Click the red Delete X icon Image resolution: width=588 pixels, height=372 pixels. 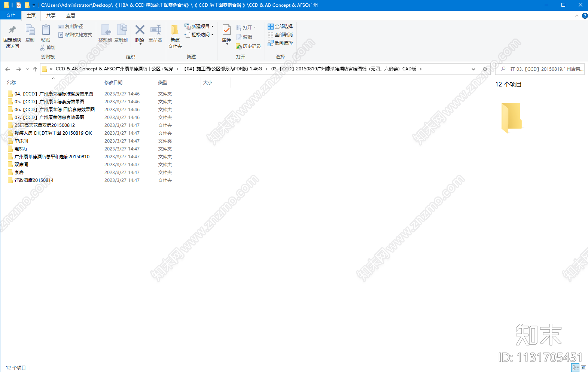[x=140, y=30]
